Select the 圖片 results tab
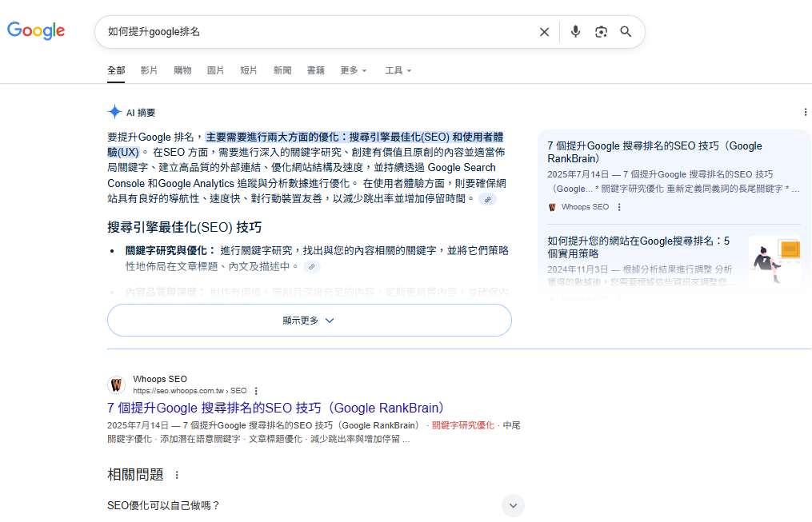 pyautogui.click(x=215, y=70)
